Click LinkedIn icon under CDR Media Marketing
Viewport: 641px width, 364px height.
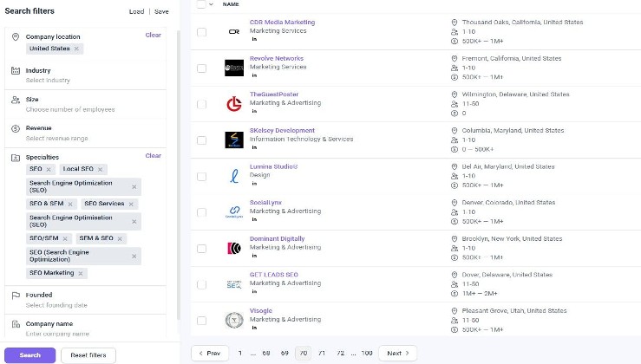pos(255,39)
